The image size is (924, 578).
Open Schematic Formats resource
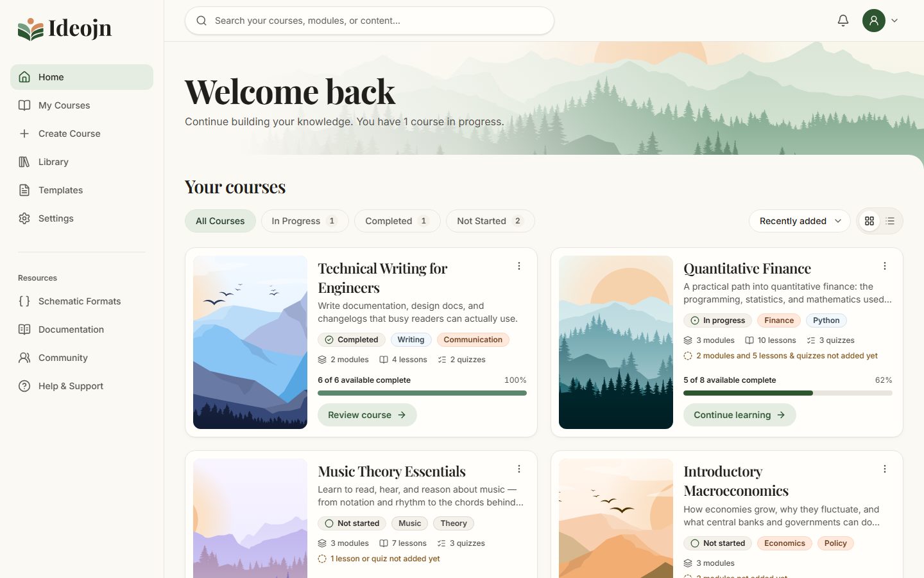81,301
